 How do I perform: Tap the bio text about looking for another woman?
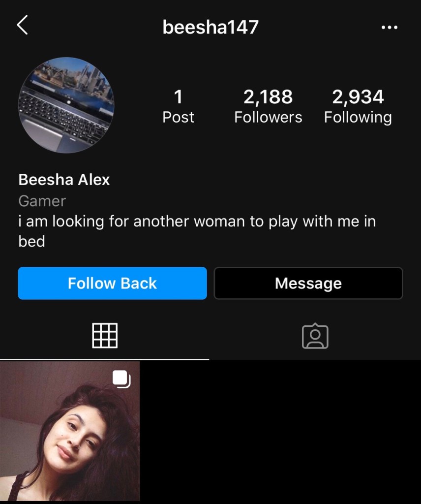pos(197,231)
